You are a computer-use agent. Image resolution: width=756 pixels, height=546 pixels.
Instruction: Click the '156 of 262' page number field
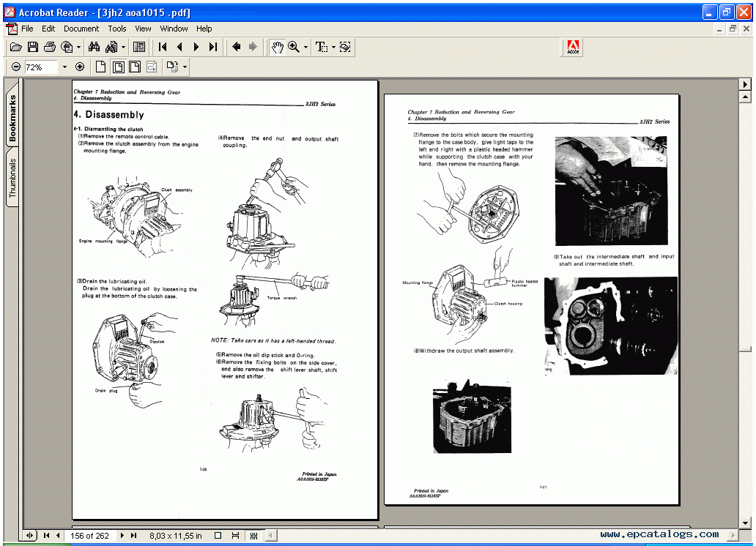(89, 536)
